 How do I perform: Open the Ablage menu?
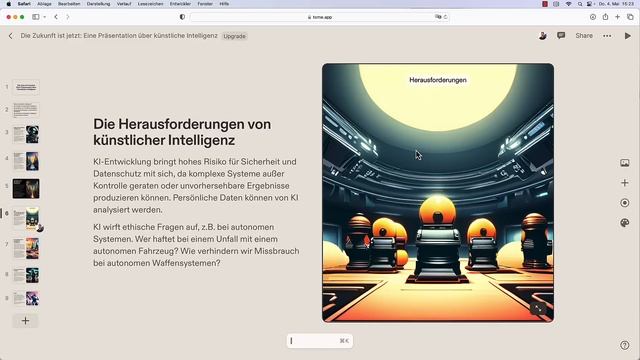click(x=44, y=4)
